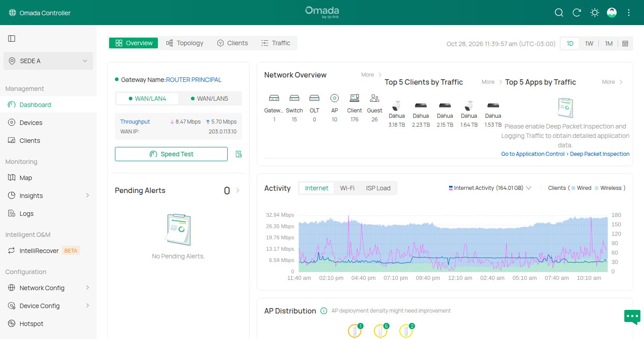
Task: Open the custom date calendar icon
Action: click(625, 43)
